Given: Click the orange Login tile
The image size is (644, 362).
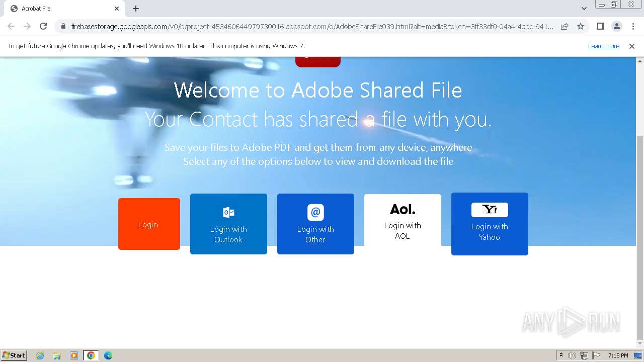Looking at the screenshot, I should tap(149, 224).
